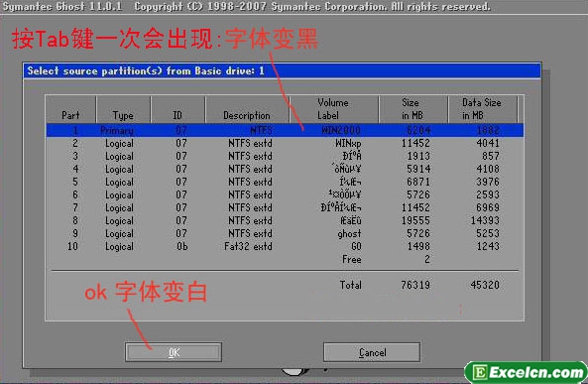Click the Data Size in MB header
This screenshot has width=588, height=384.
[x=482, y=109]
